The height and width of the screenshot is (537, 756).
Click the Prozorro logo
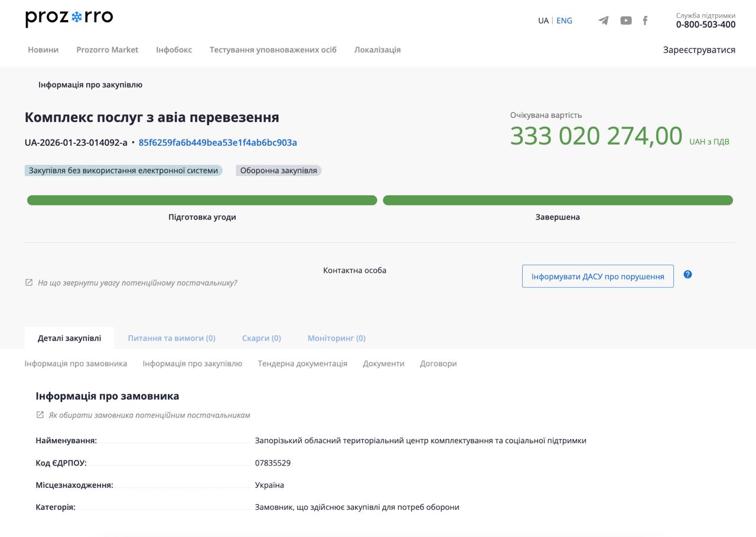point(69,18)
